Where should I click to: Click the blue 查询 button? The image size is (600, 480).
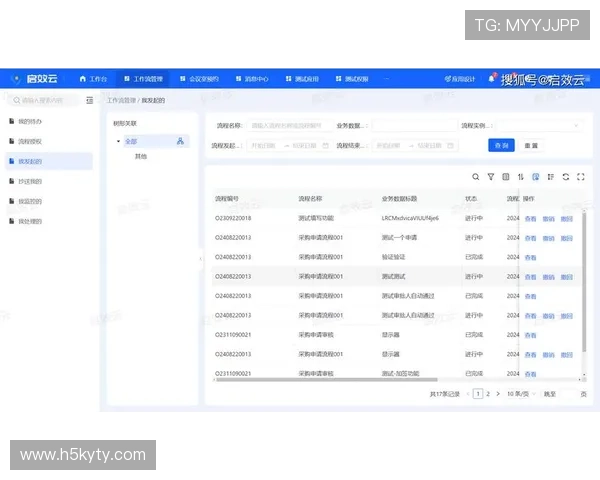coord(501,145)
